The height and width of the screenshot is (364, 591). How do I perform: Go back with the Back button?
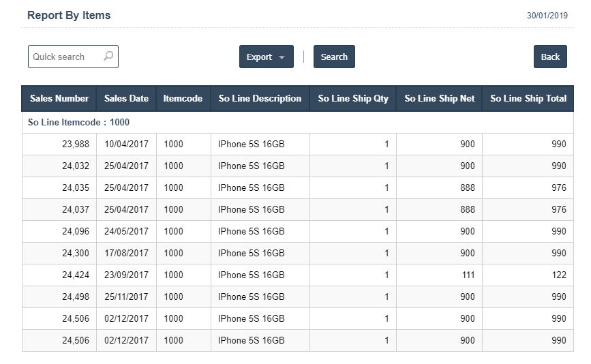click(x=550, y=57)
